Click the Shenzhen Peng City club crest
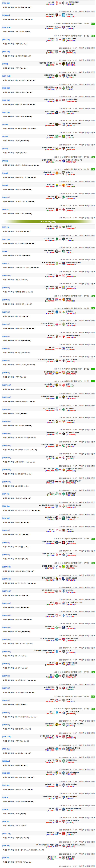 pos(64,809)
